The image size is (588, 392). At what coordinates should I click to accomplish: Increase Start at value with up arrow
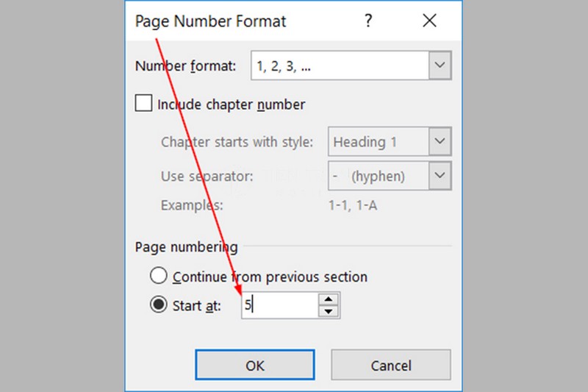tap(330, 299)
